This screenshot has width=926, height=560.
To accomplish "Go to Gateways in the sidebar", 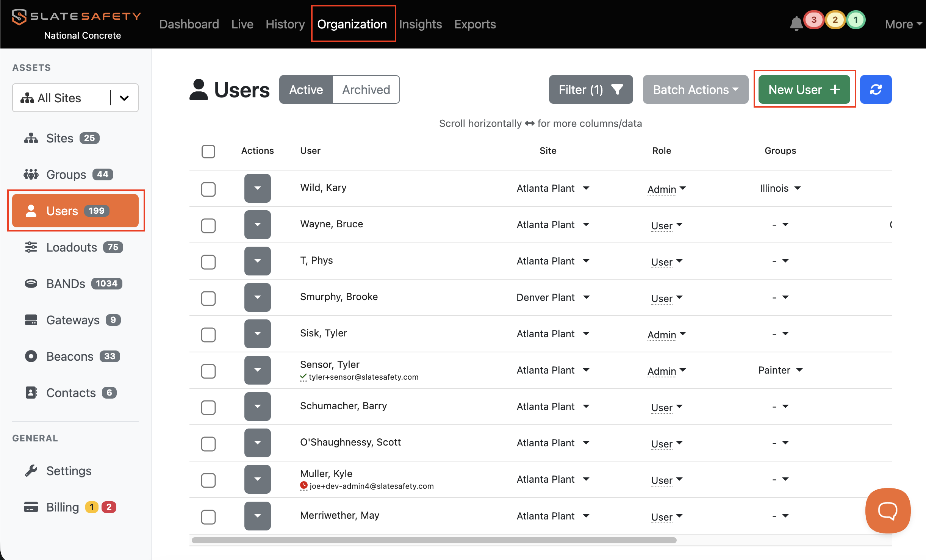I will (74, 320).
